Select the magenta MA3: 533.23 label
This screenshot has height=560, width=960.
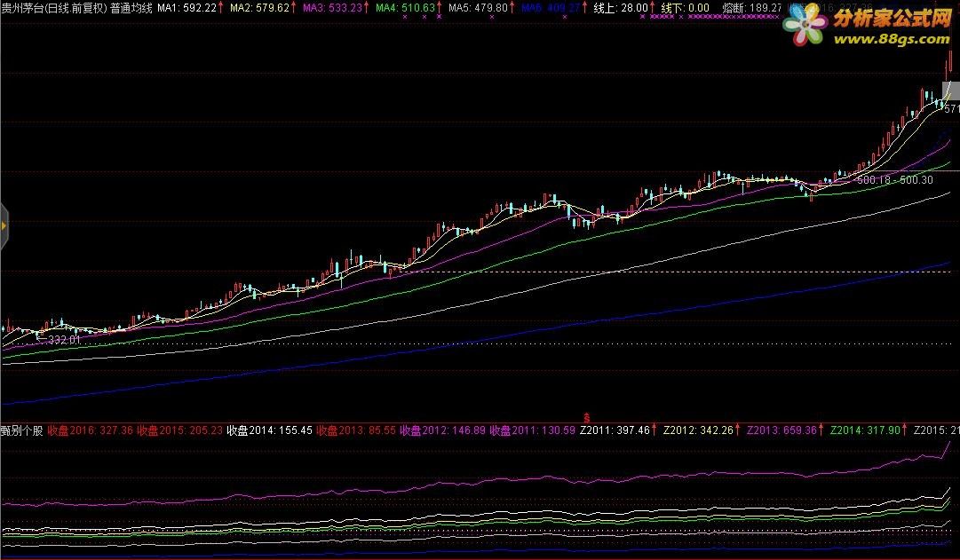pyautogui.click(x=332, y=8)
